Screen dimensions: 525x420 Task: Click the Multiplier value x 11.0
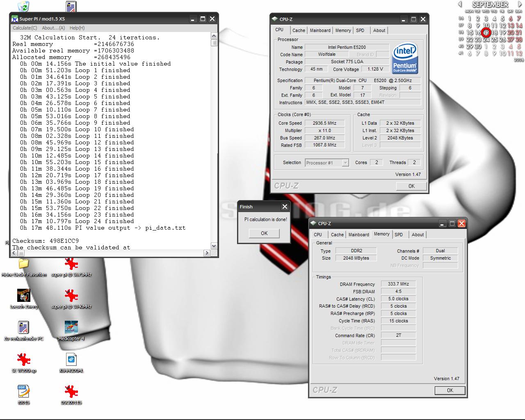coord(324,130)
